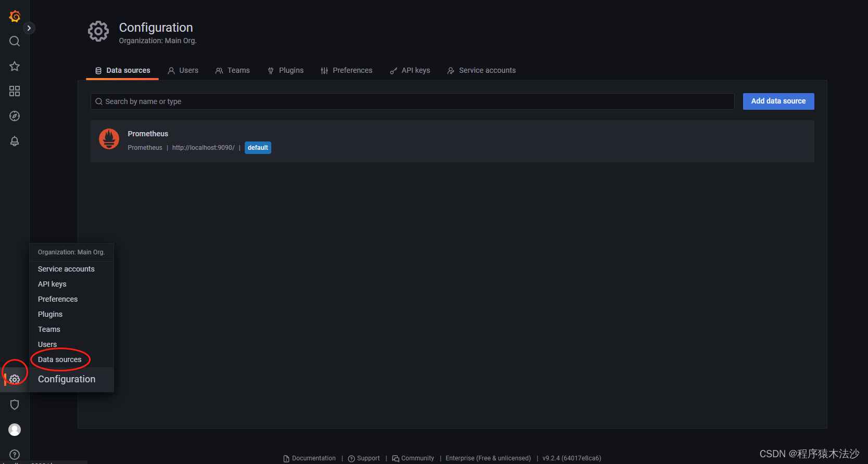Click the Configuration page title text
Viewport: 868px width, 464px height.
(x=156, y=28)
